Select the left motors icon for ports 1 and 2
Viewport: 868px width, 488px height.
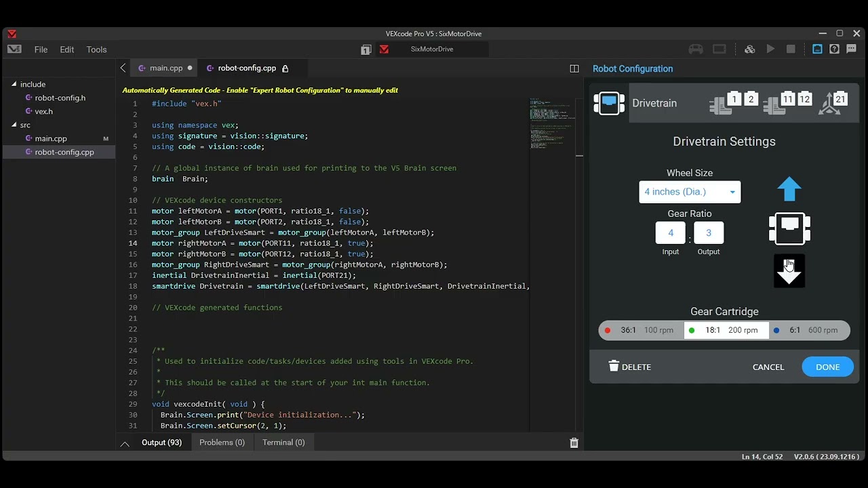[x=734, y=102]
